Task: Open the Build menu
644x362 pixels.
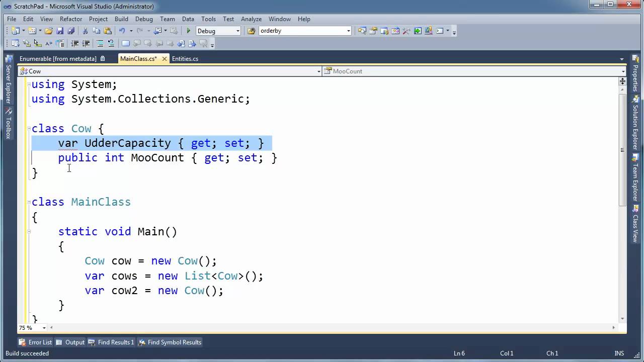Action: [121, 19]
